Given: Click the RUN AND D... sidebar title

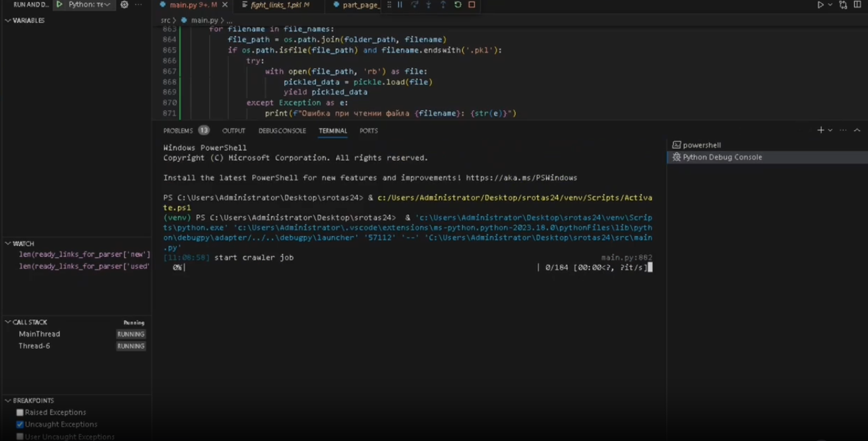Looking at the screenshot, I should tap(31, 5).
